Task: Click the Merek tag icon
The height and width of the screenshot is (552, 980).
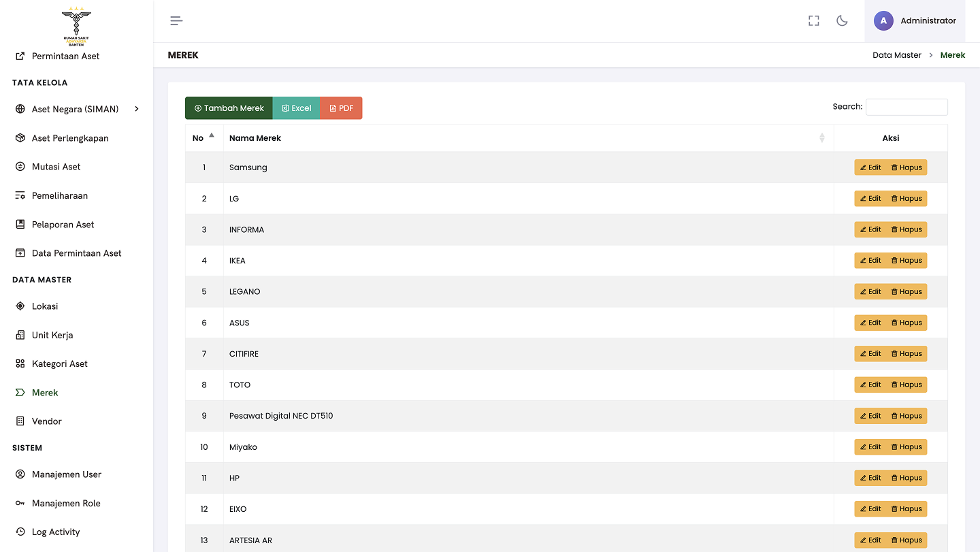Action: (x=20, y=393)
